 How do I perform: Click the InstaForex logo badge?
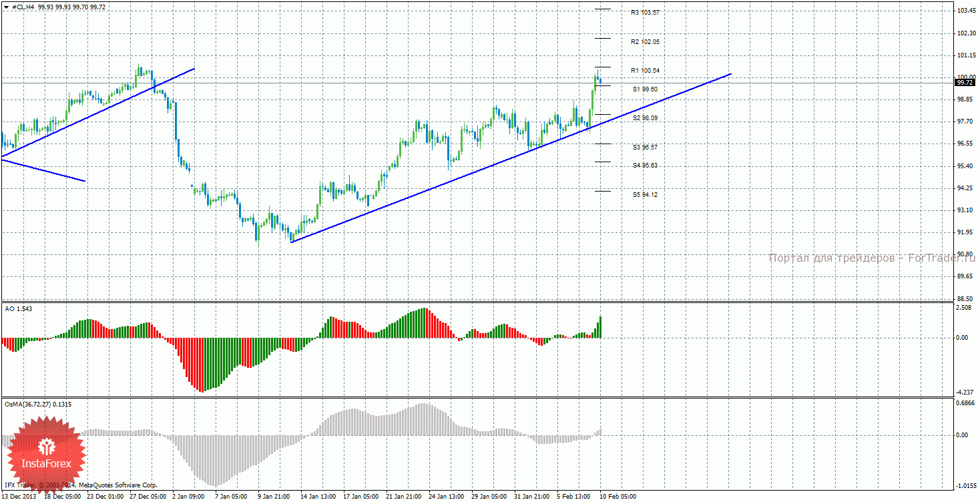click(46, 454)
